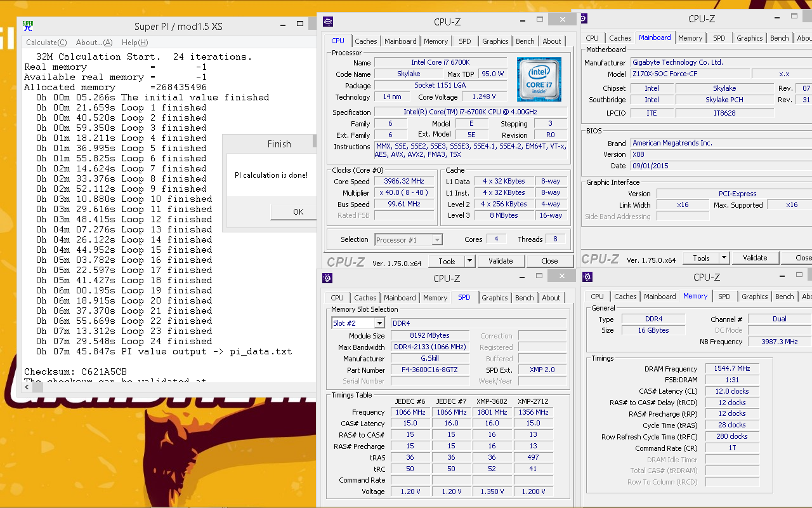Switch to Graphics tab in the SPD window

click(x=494, y=298)
